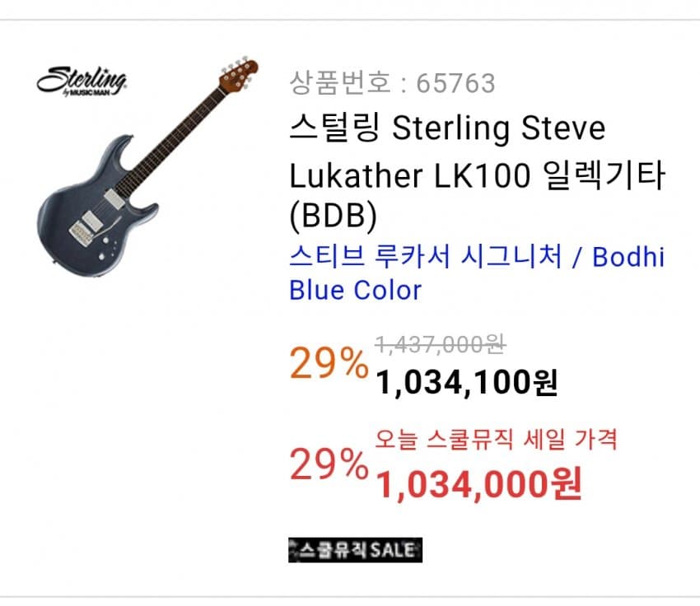Viewport: 700px width, 606px height.
Task: Click the 오늘 스쿨뮤직 세일 가격 label
Action: pos(496,438)
